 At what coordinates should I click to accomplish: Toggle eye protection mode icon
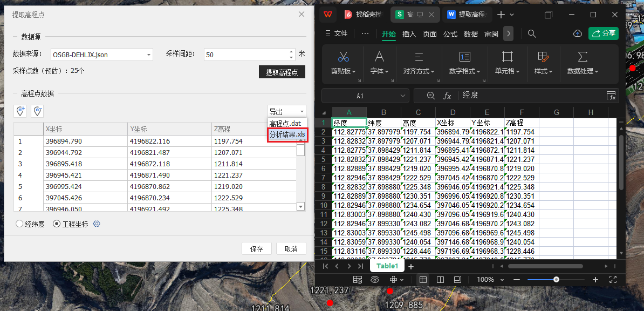pos(375,280)
